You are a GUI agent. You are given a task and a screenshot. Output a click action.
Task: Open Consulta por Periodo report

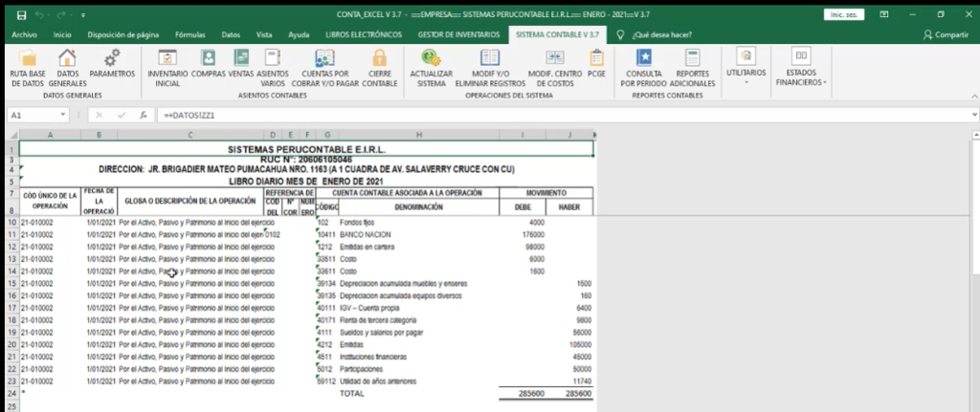pyautogui.click(x=644, y=68)
